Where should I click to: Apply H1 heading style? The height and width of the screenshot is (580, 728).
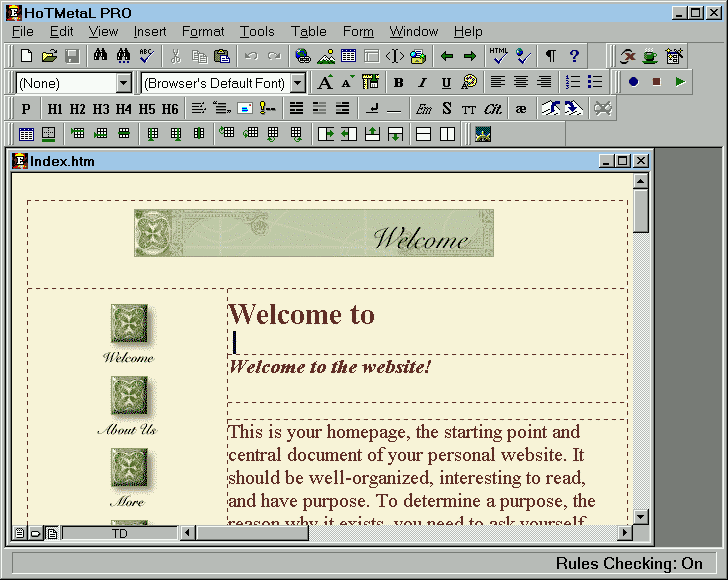coord(55,109)
